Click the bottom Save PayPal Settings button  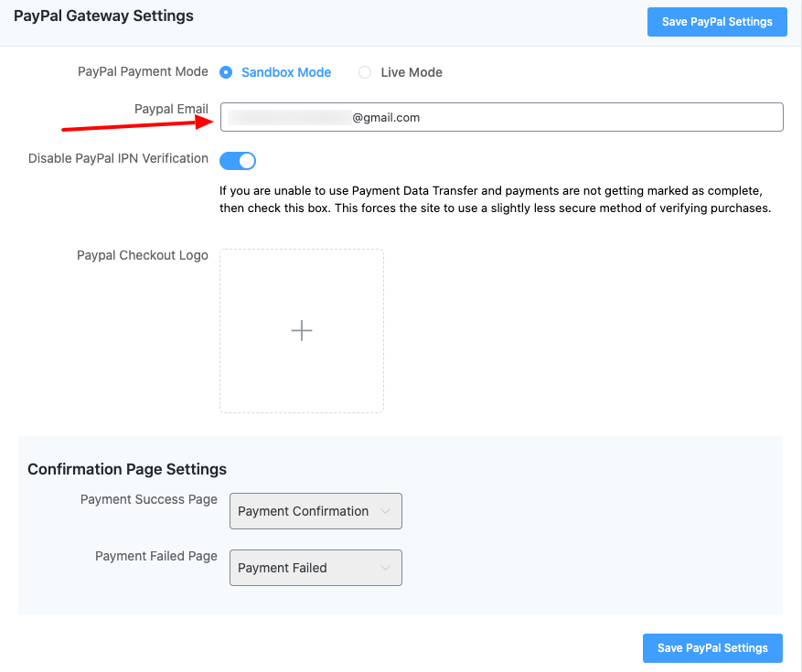click(712, 648)
